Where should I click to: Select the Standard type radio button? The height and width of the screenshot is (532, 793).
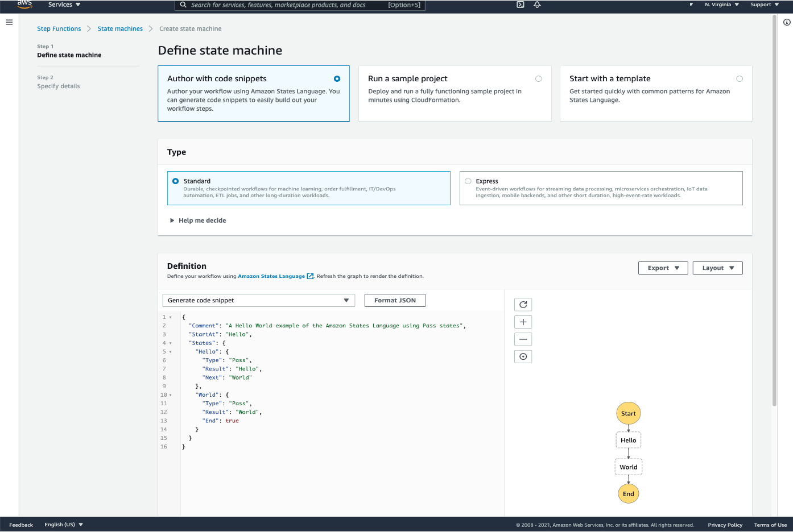(x=175, y=181)
